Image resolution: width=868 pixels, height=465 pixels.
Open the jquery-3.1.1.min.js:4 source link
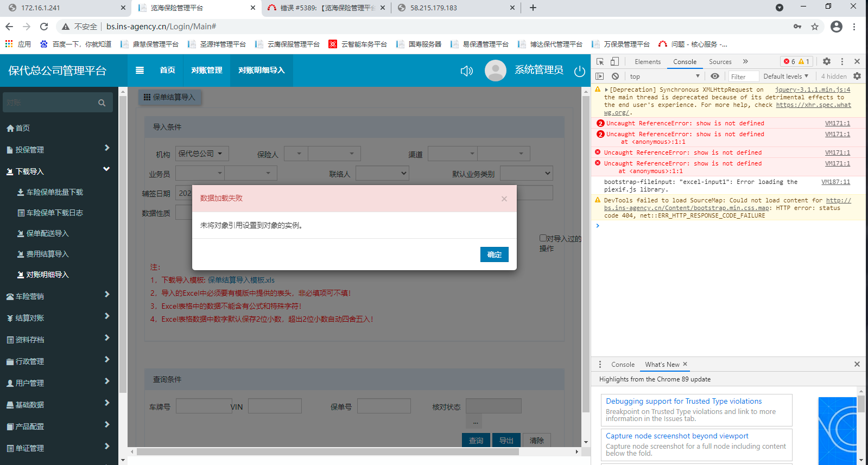(x=813, y=90)
